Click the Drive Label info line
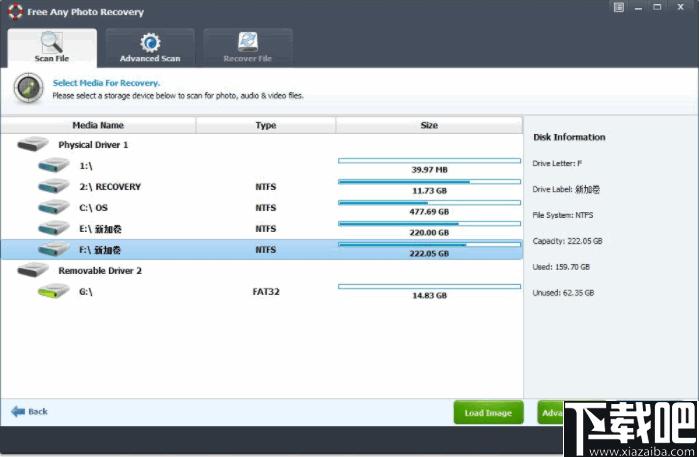The height and width of the screenshot is (457, 699). pyautogui.click(x=566, y=189)
